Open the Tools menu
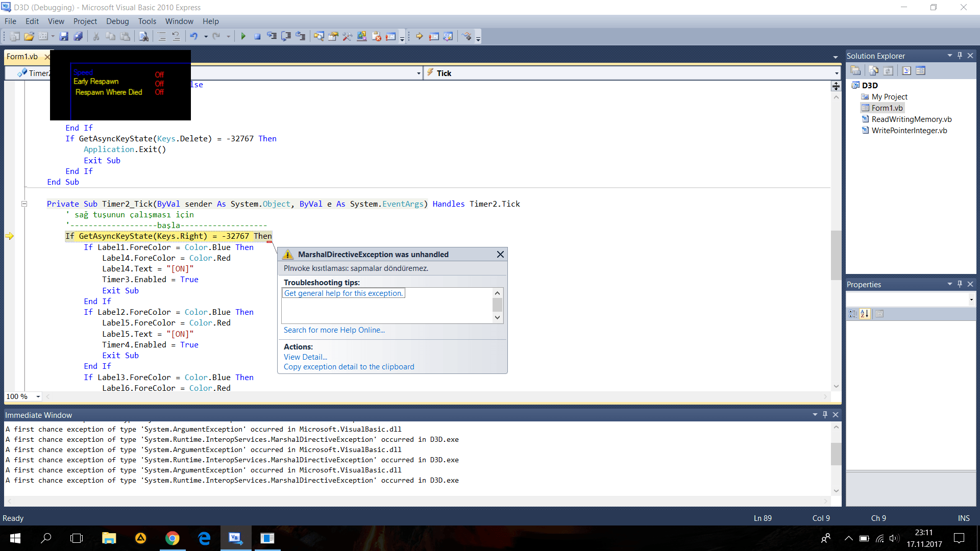Image resolution: width=980 pixels, height=551 pixels. pyautogui.click(x=147, y=21)
